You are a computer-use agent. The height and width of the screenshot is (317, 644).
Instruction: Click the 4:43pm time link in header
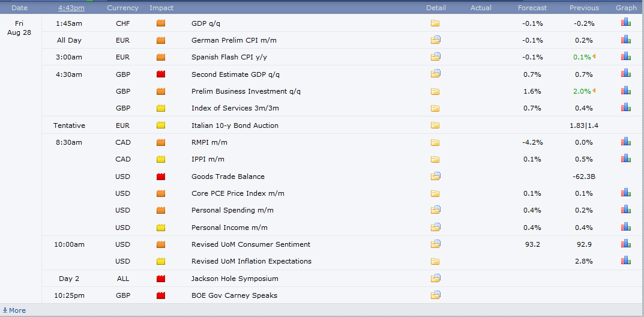coord(71,8)
